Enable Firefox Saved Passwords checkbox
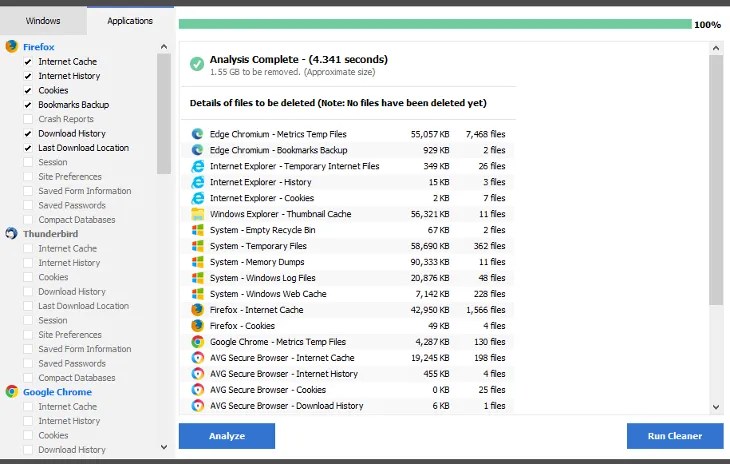This screenshot has width=730, height=464. (x=28, y=205)
